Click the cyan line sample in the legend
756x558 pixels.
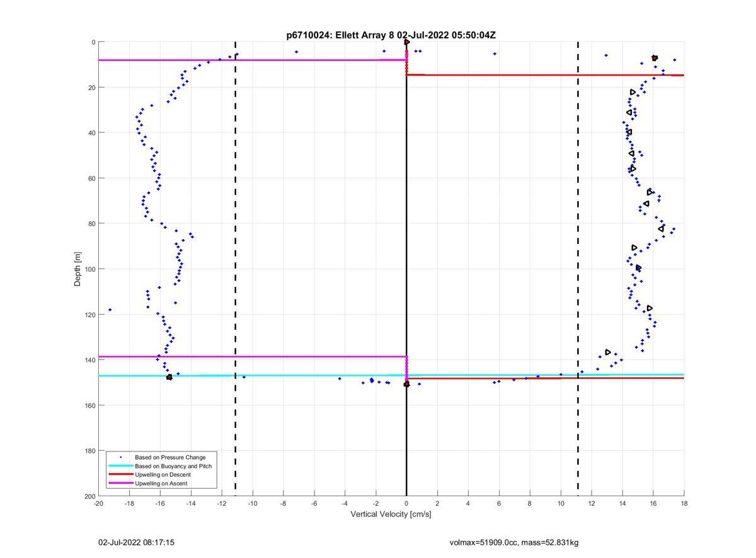coord(120,466)
